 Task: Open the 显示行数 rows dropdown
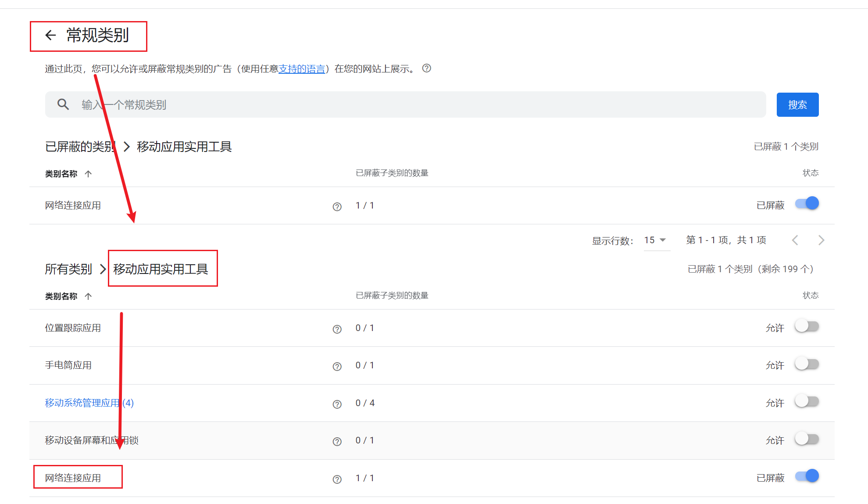pos(655,240)
